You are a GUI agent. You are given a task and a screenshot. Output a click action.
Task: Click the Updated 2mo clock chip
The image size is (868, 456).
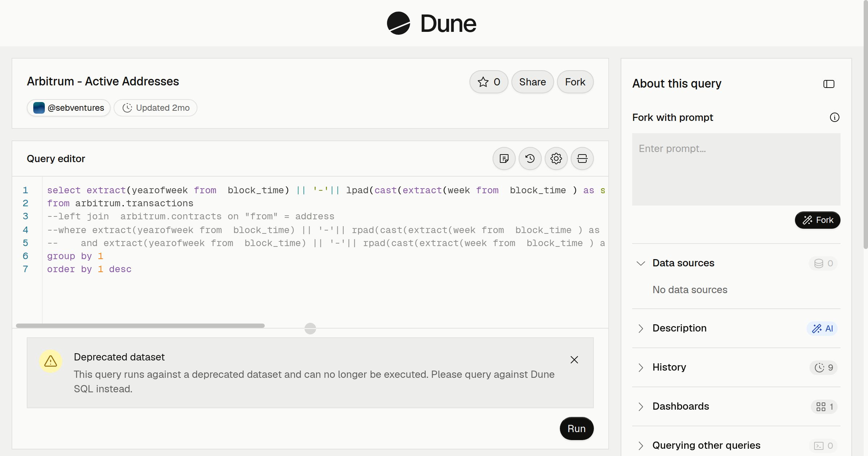click(156, 108)
